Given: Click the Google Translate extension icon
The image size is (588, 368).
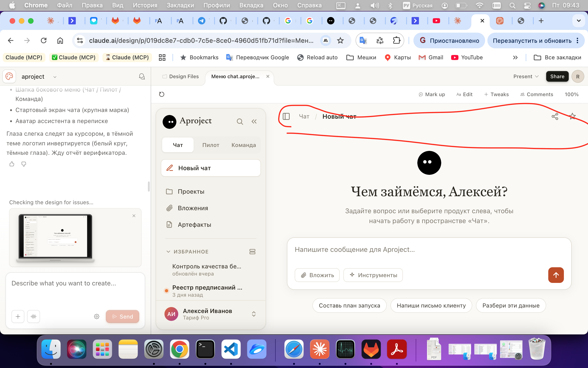Looking at the screenshot, I should (363, 40).
